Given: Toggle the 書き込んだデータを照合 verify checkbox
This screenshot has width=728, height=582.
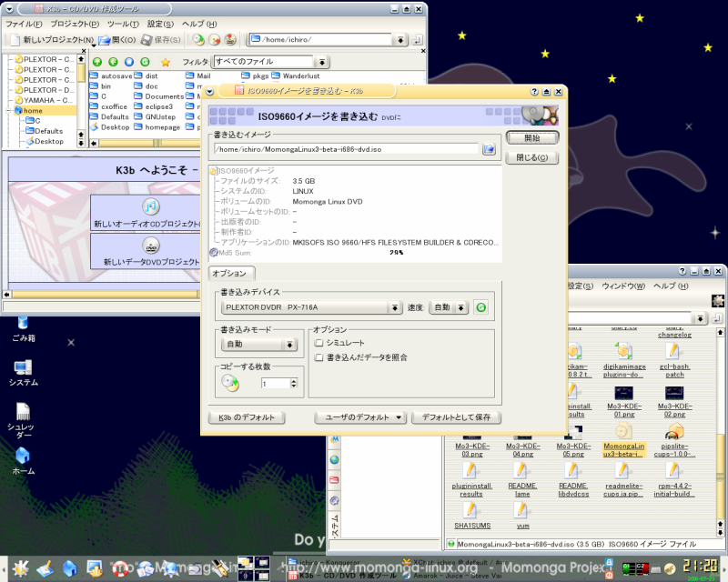Looking at the screenshot, I should pos(319,357).
